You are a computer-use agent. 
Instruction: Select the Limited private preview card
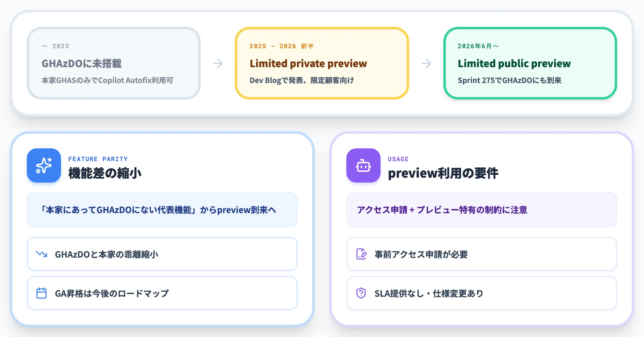coord(322,63)
